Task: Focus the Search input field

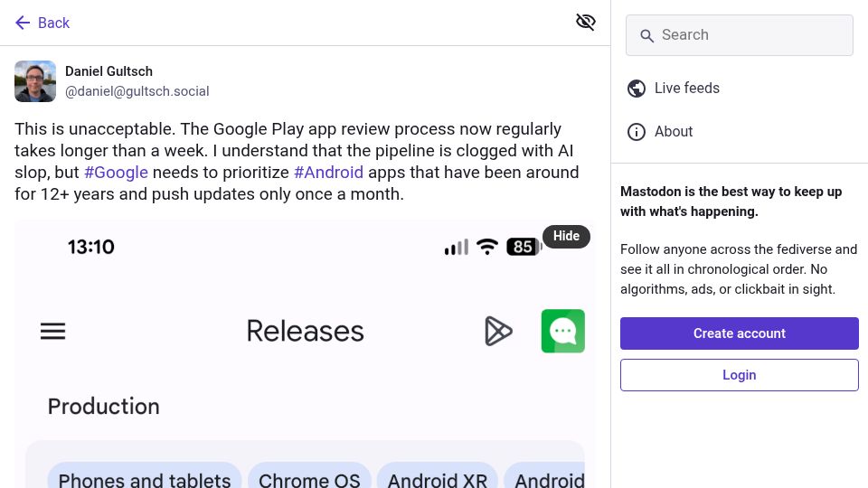Action: (739, 35)
